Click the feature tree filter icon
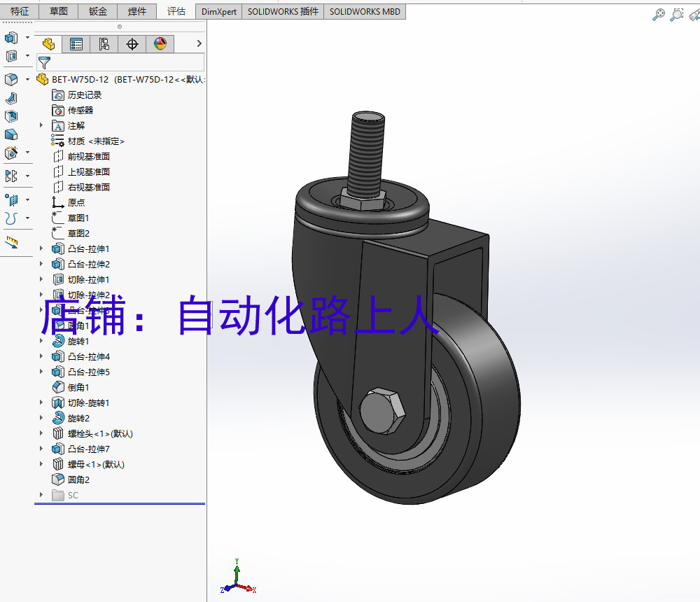The image size is (700, 602). tap(44, 62)
